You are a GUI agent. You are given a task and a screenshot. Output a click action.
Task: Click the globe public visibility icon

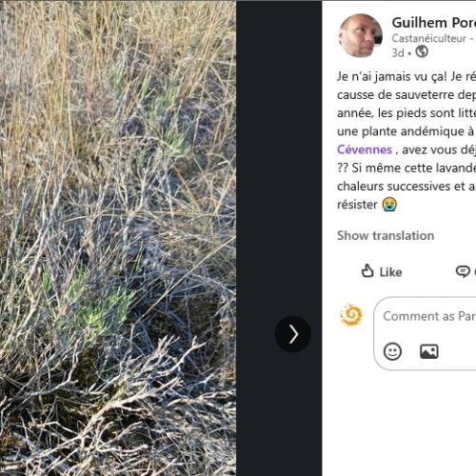click(x=422, y=51)
